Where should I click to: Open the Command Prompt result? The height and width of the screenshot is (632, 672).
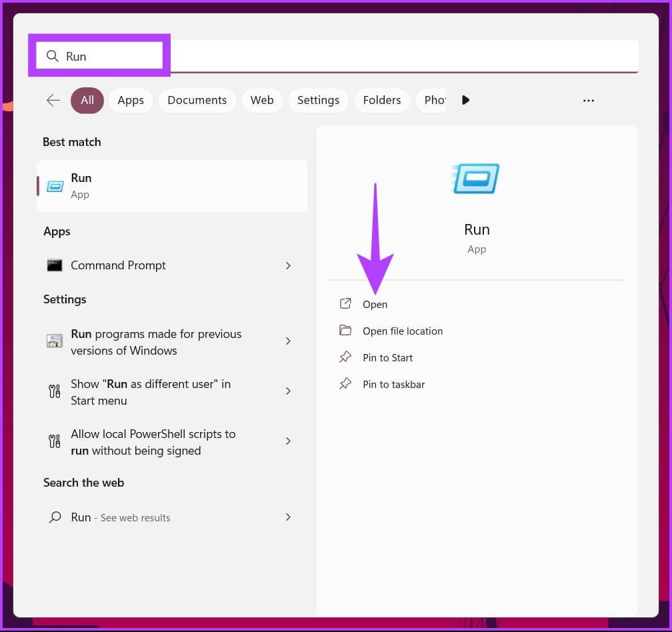point(172,265)
